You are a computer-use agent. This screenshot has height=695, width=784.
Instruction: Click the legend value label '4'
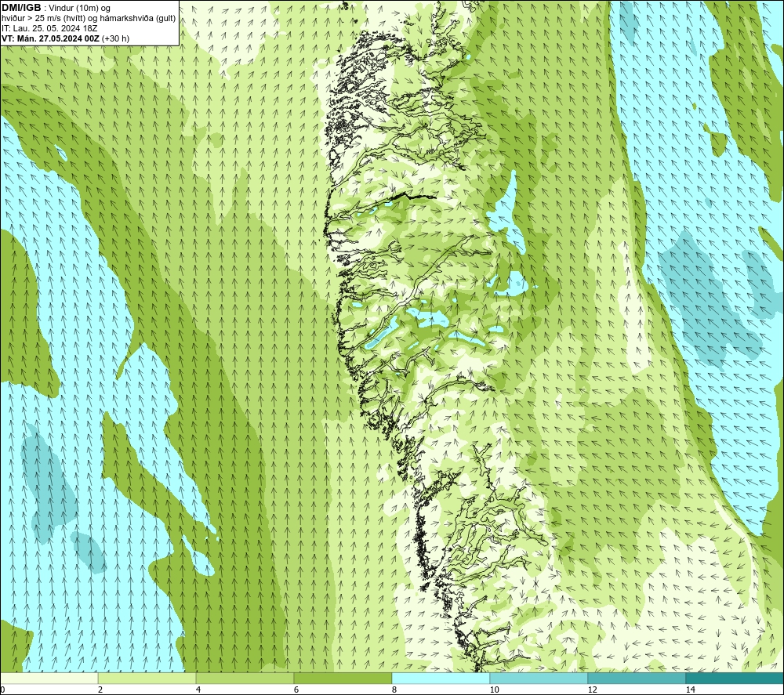[x=198, y=690]
